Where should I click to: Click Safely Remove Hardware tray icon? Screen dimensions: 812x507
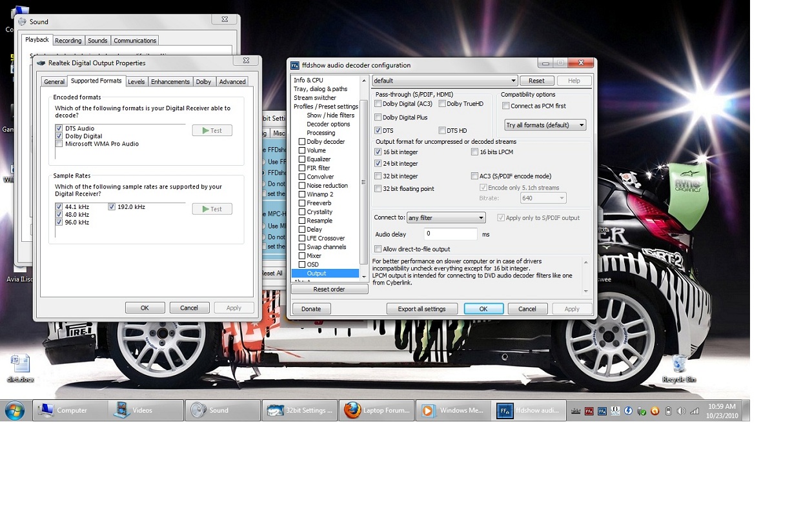coord(642,411)
